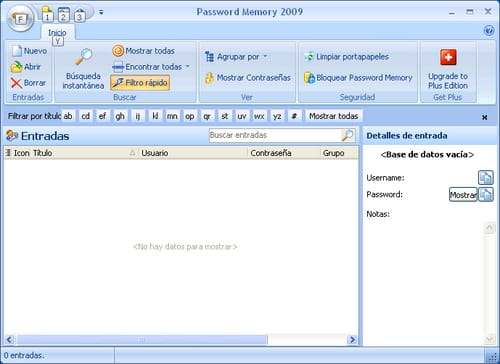
Task: Filter titles by letters gh
Action: (x=120, y=116)
